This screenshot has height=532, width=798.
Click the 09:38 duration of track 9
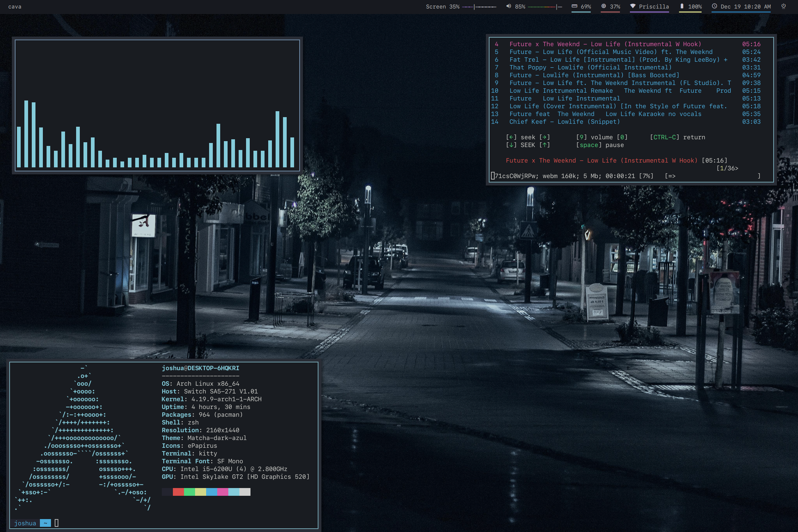(751, 83)
